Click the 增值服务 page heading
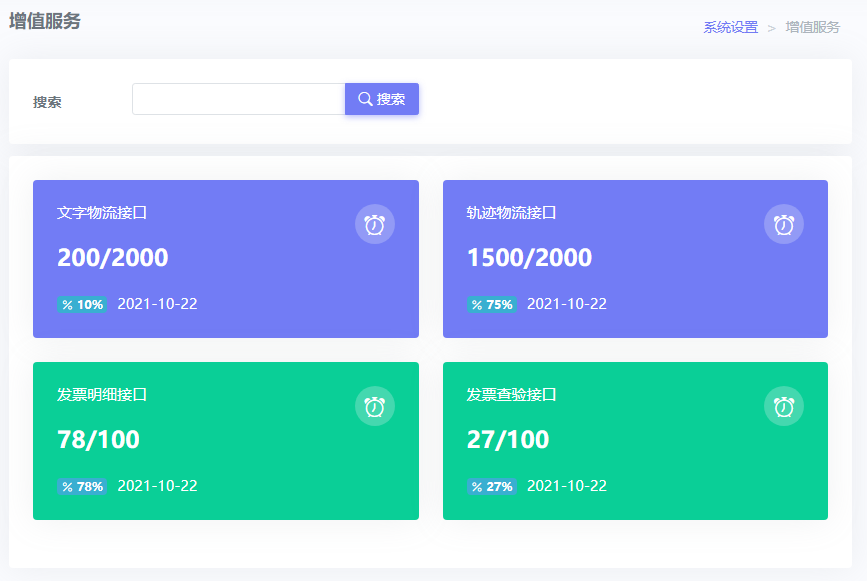The height and width of the screenshot is (581, 867). tap(45, 21)
